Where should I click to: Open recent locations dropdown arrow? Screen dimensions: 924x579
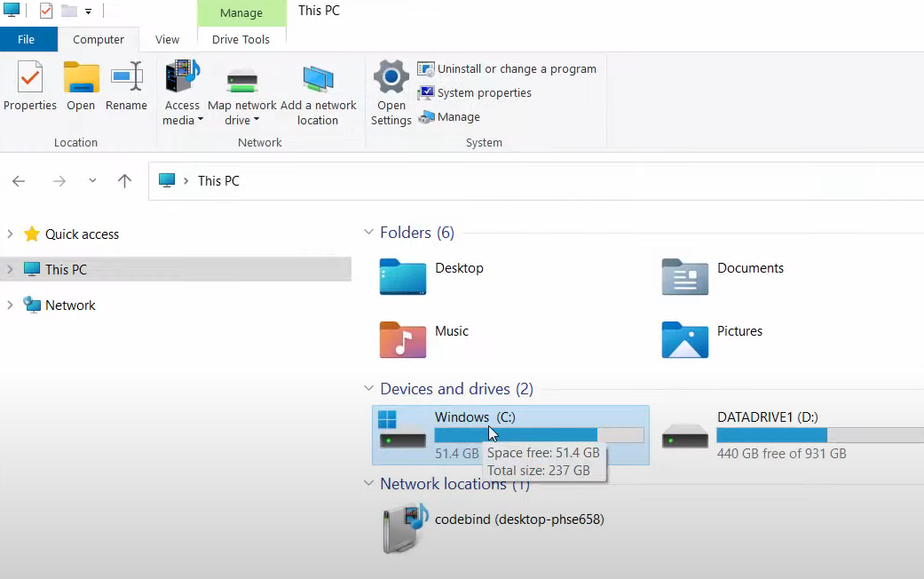pos(92,181)
